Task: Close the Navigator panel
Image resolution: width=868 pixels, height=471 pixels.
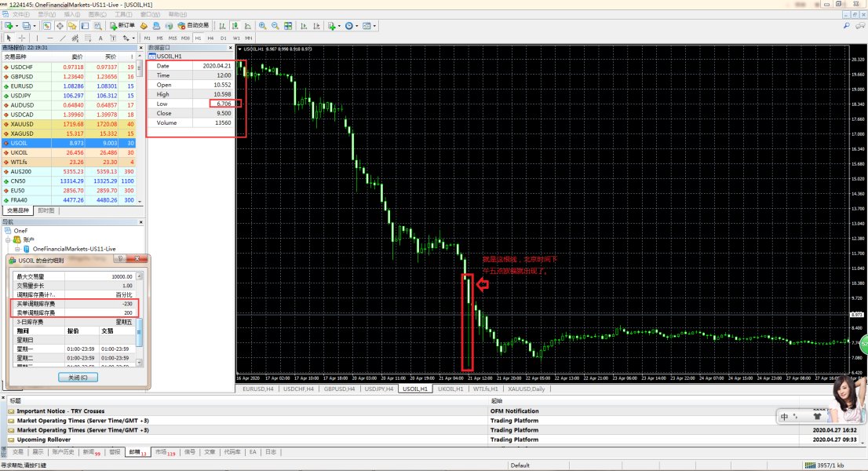Action: (x=140, y=222)
